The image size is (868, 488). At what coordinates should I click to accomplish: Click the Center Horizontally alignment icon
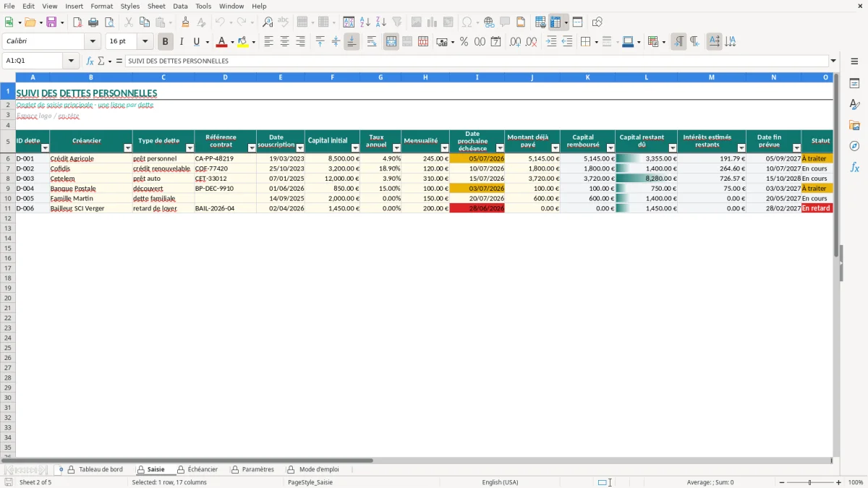[x=284, y=42]
